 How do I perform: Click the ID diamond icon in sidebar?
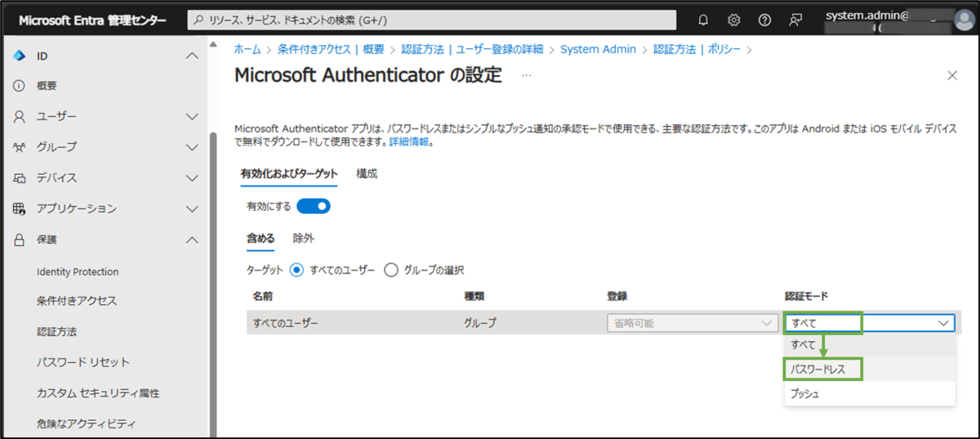(x=20, y=56)
